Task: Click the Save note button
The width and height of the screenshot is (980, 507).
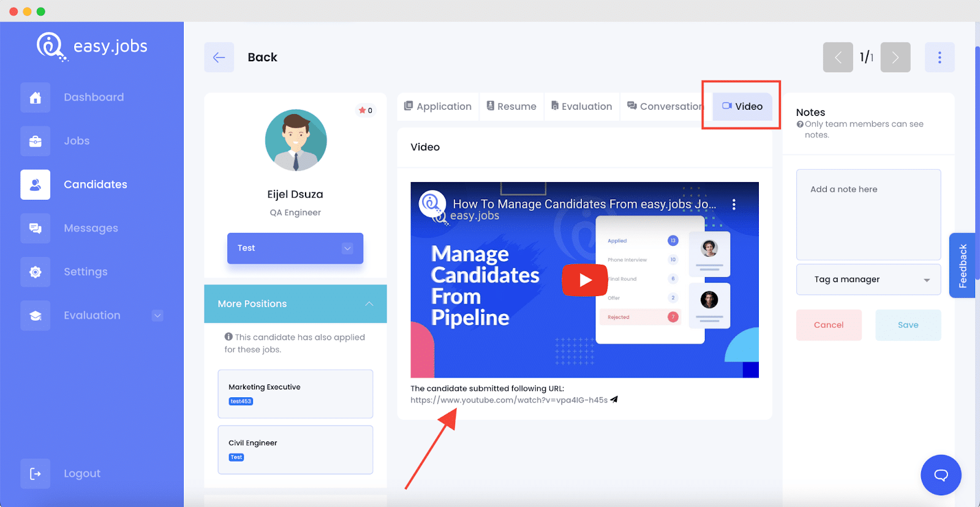Action: 908,325
